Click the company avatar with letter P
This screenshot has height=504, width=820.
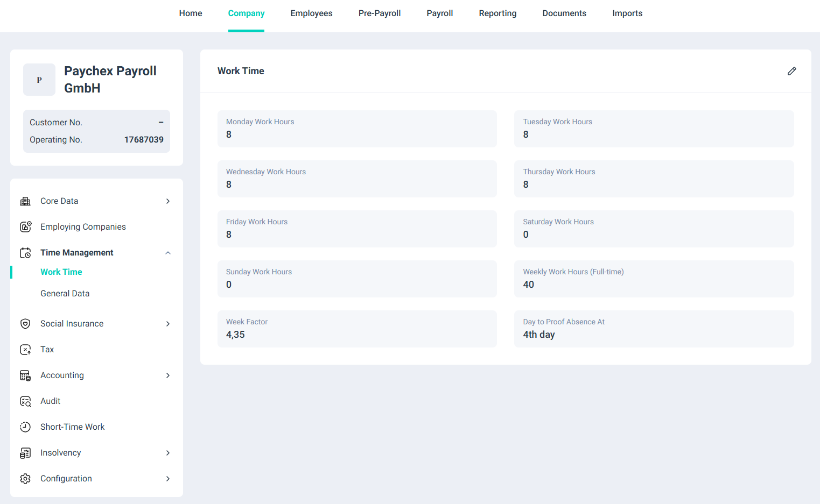[39, 80]
